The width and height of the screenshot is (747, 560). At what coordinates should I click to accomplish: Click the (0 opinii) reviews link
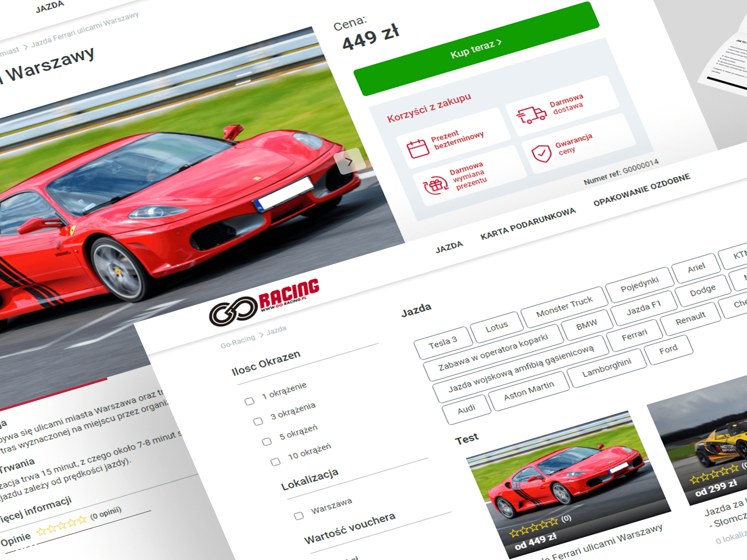[x=106, y=513]
